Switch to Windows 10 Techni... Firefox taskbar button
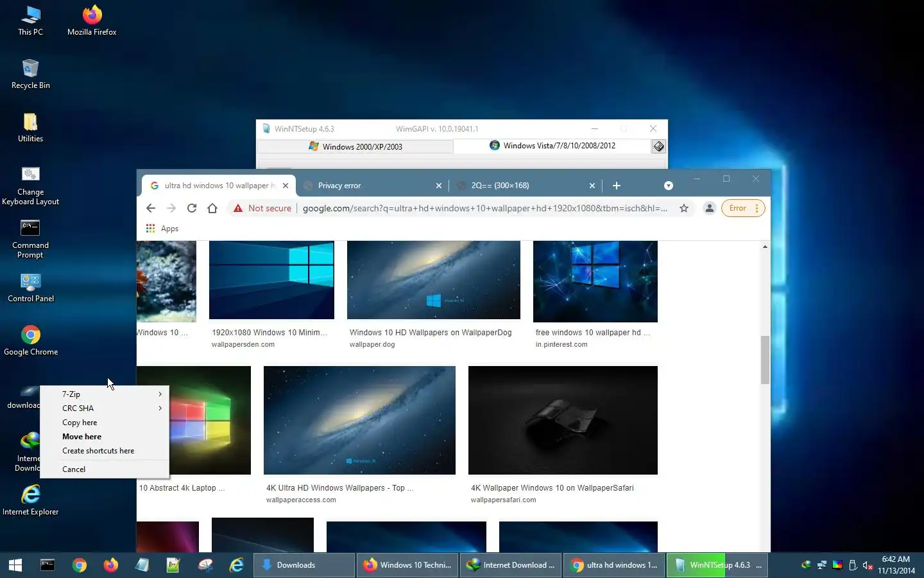924x578 pixels. pyautogui.click(x=407, y=565)
